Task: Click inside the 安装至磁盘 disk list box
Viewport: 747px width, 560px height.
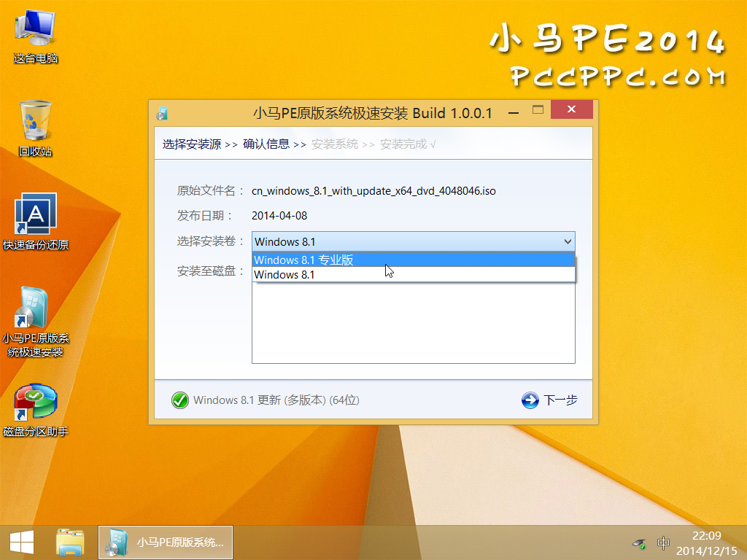Action: [x=413, y=322]
